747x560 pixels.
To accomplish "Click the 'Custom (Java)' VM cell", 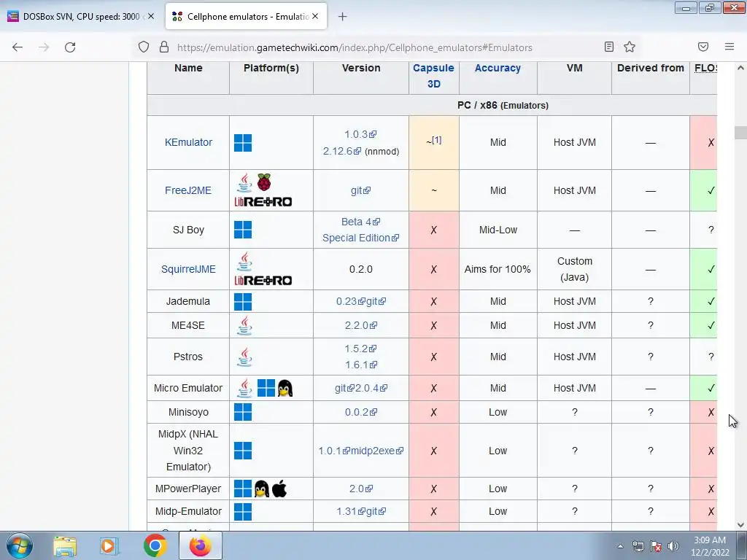I will pos(575,269).
